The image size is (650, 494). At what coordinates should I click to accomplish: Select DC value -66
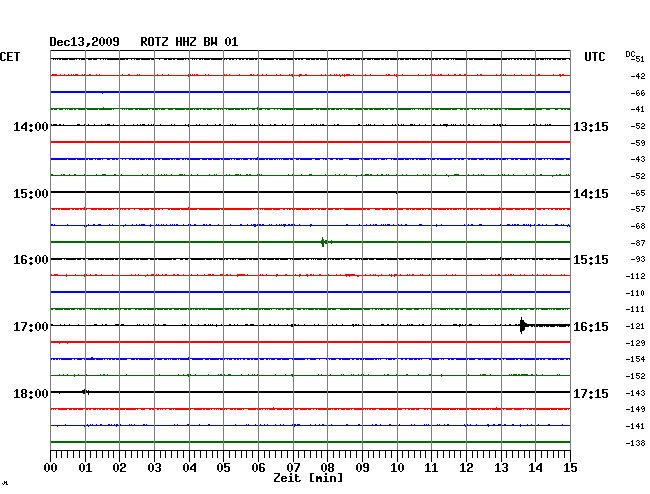pos(638,93)
